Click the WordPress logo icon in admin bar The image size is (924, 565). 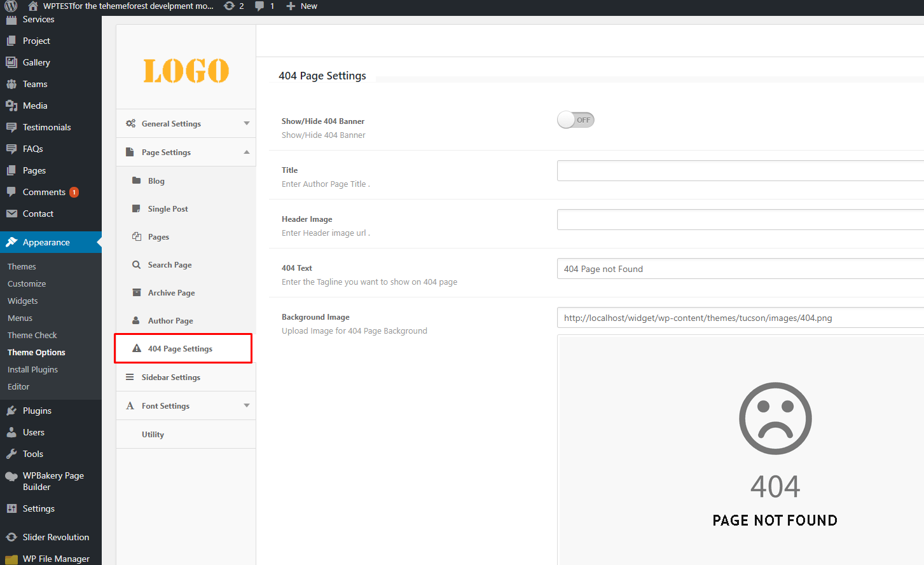click(11, 6)
